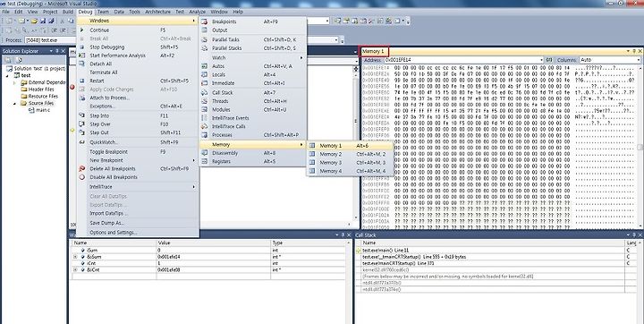Choose Step Over
The image size is (644, 324).
coord(138,124)
